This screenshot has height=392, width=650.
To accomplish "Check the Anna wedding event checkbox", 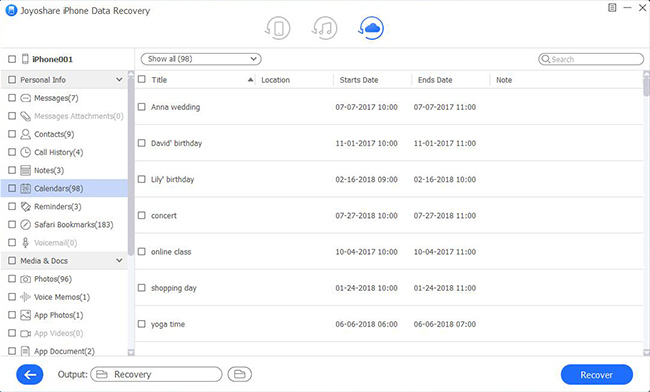I will [x=142, y=107].
